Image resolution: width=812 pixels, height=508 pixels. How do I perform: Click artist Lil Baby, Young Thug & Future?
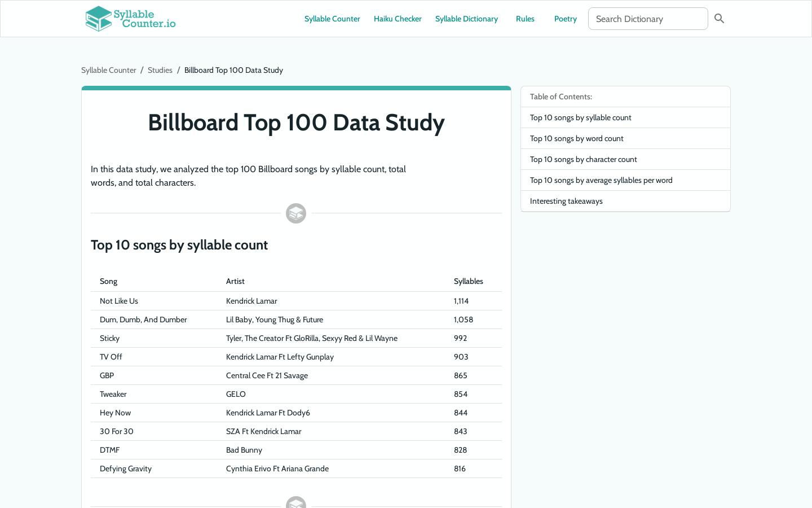(275, 319)
